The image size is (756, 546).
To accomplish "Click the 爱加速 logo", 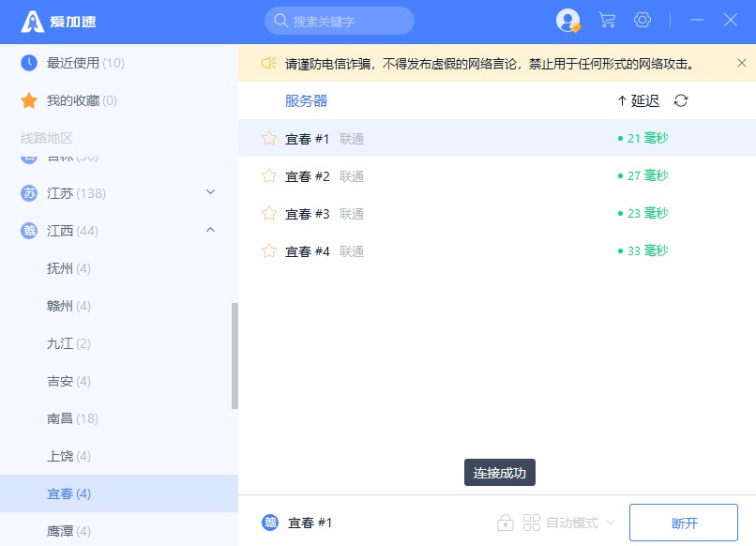I will pos(58,22).
